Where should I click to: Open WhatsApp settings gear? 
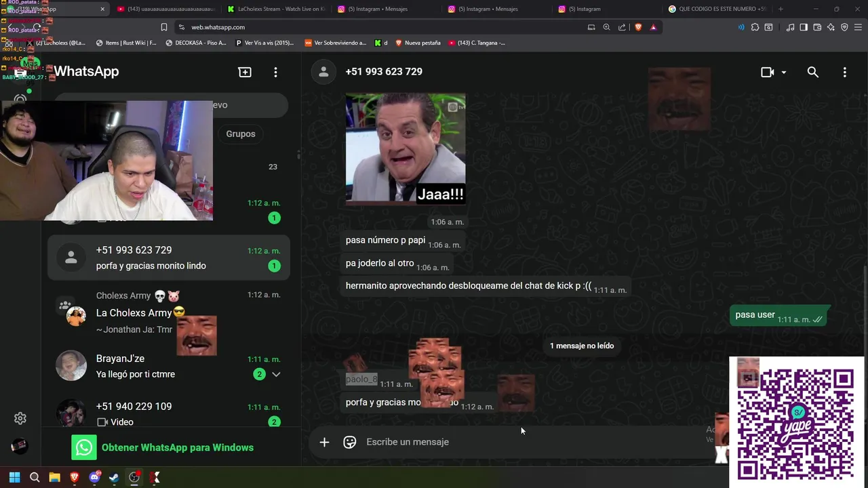pyautogui.click(x=20, y=418)
